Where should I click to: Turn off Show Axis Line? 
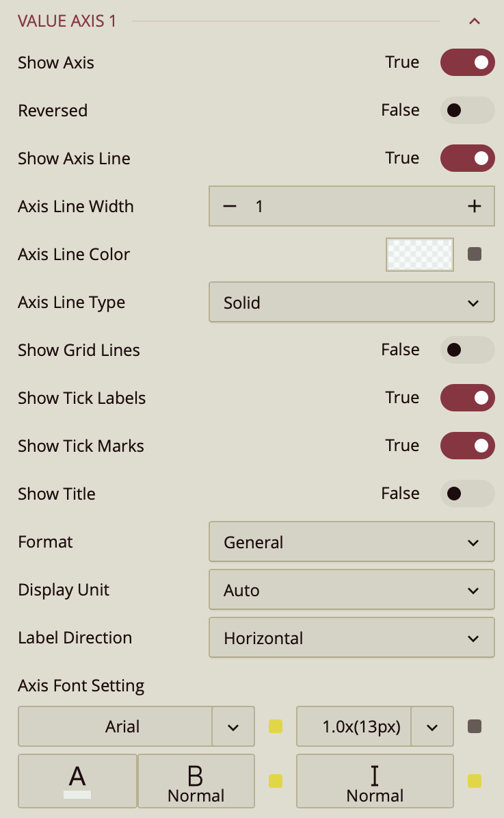(x=467, y=158)
